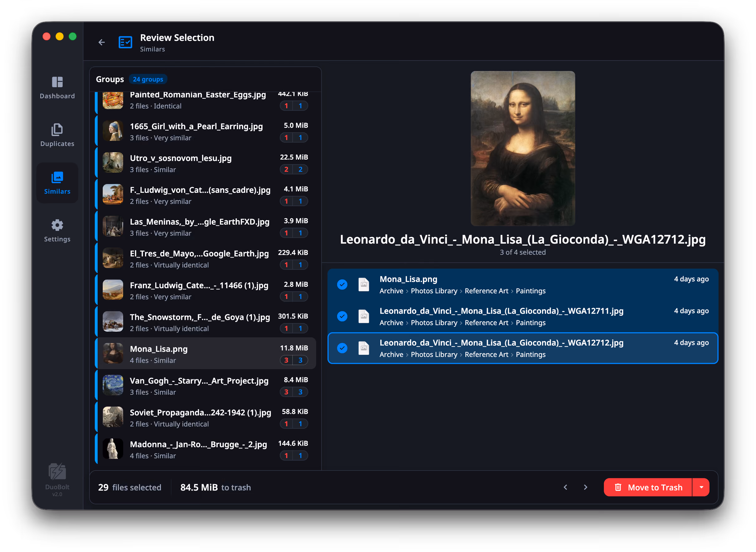Open the Settings sidebar section
This screenshot has height=552, width=756.
tap(57, 231)
